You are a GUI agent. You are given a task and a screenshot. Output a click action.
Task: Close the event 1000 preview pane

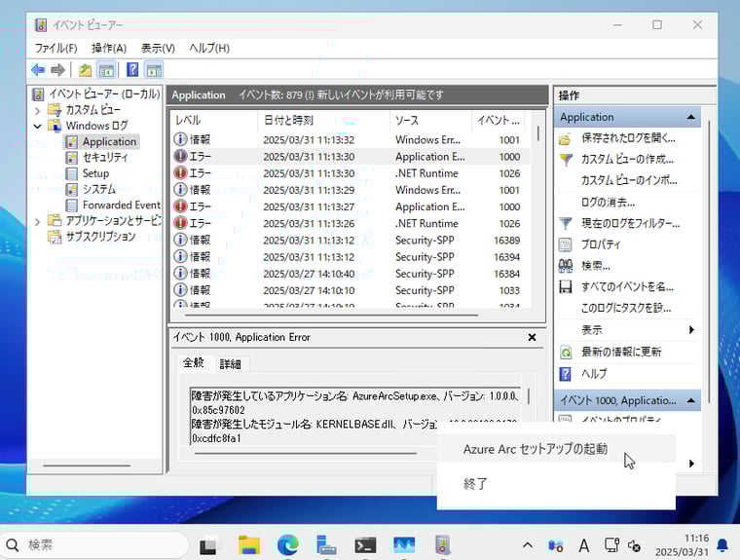coord(532,337)
